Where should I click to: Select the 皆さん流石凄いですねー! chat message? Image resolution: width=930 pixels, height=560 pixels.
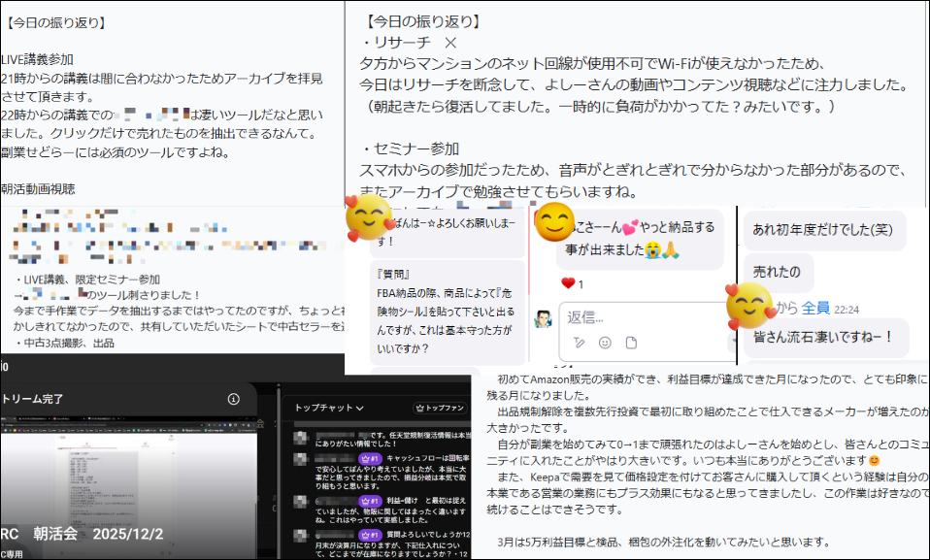[825, 337]
